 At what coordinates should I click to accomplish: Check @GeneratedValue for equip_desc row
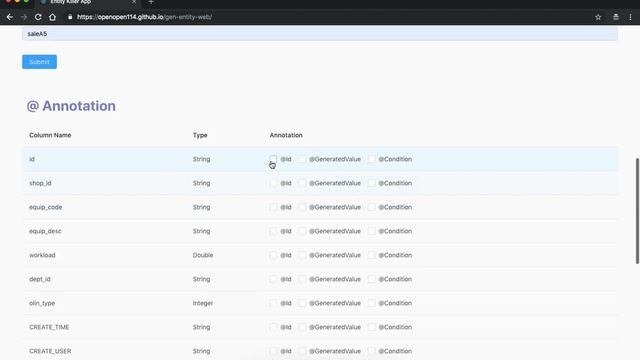[x=302, y=231]
